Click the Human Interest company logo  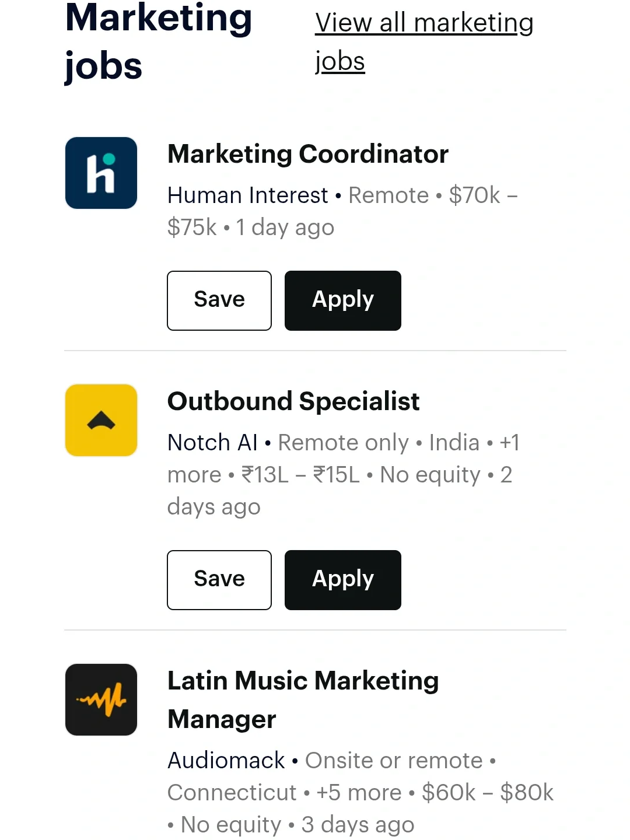tap(101, 173)
